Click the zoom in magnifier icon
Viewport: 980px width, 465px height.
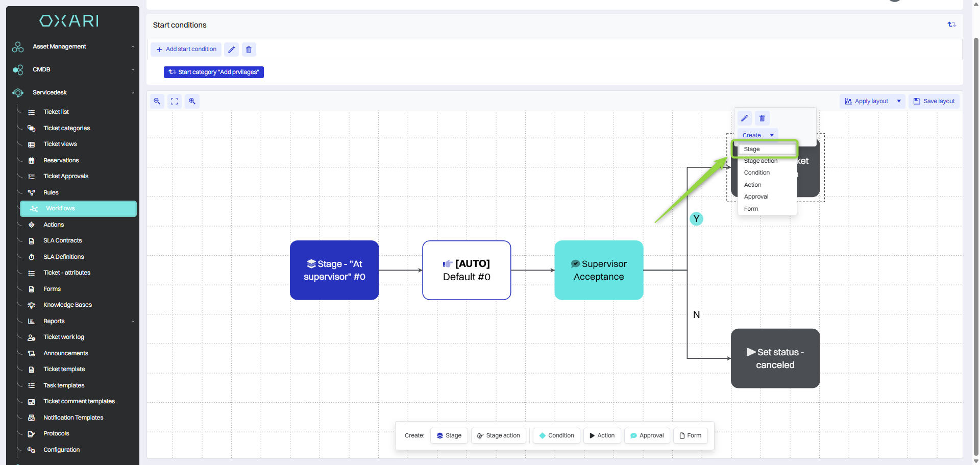(192, 101)
